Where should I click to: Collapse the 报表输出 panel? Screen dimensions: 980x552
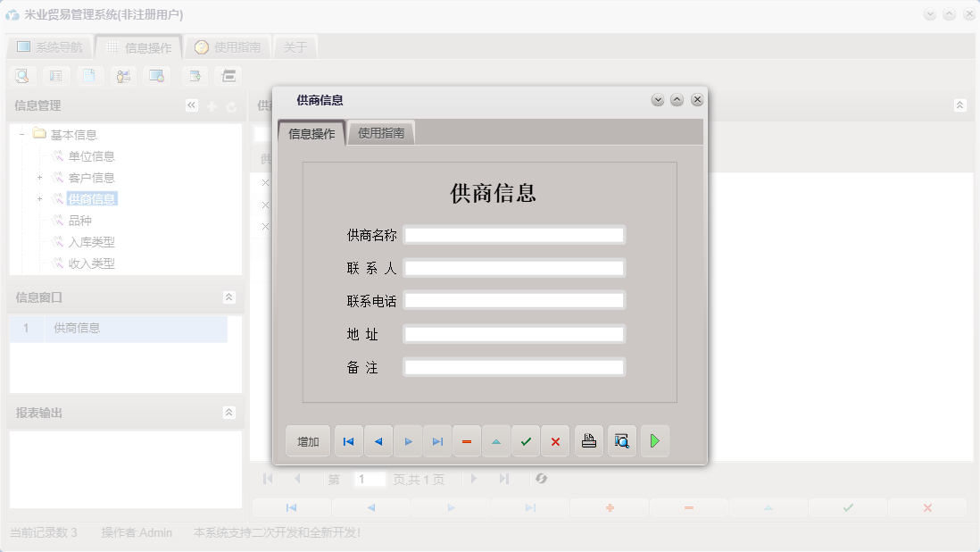[x=230, y=413]
